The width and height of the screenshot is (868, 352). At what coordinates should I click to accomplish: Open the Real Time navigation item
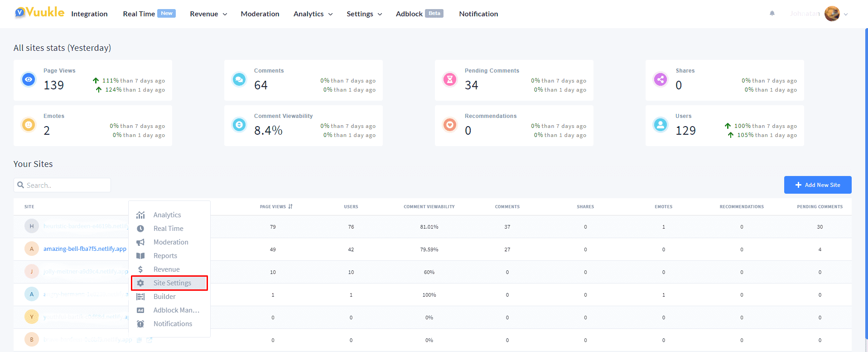coord(149,14)
